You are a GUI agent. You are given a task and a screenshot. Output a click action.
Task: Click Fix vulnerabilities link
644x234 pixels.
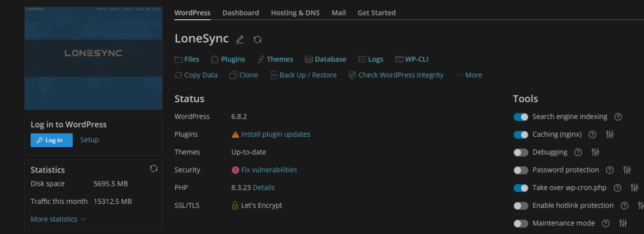pyautogui.click(x=269, y=170)
